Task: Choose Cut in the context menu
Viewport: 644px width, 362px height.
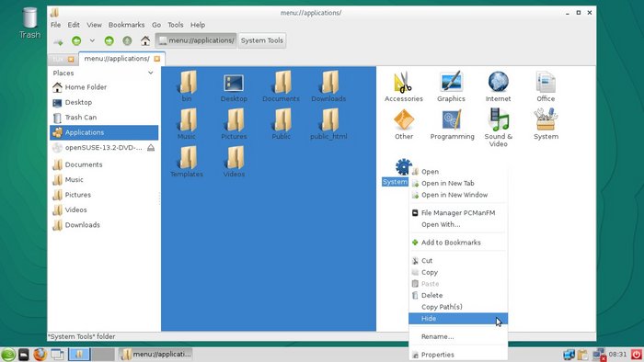Action: click(458, 260)
